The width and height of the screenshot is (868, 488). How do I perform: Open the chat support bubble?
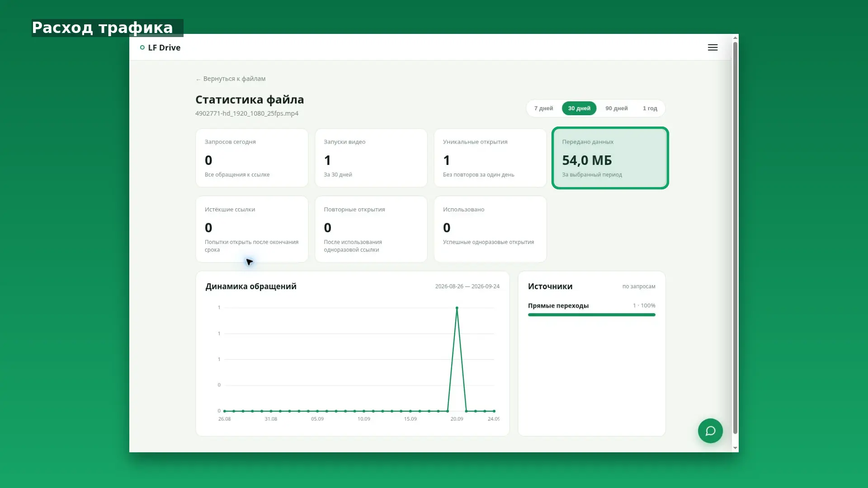click(x=710, y=431)
